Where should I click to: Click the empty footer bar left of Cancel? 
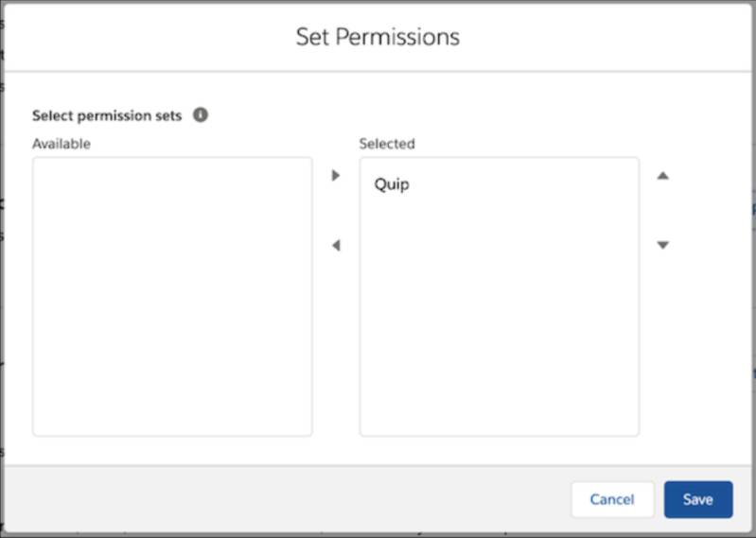[284, 499]
